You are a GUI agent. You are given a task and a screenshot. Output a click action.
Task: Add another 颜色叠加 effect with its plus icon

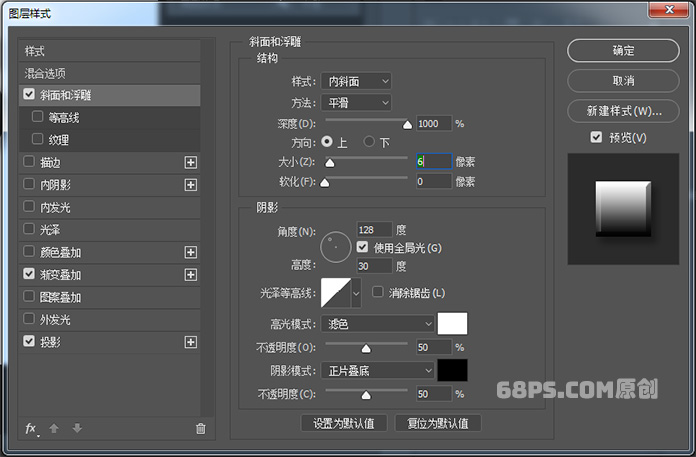191,252
